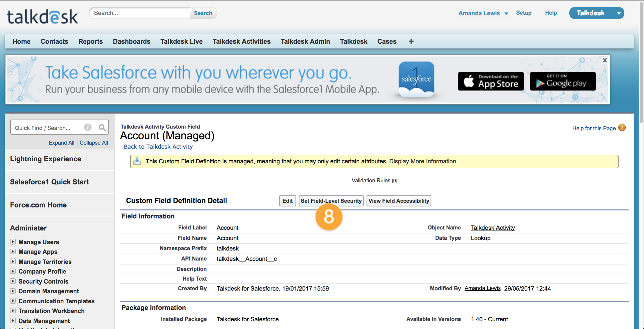Click Collapse All in sidebar

click(94, 143)
